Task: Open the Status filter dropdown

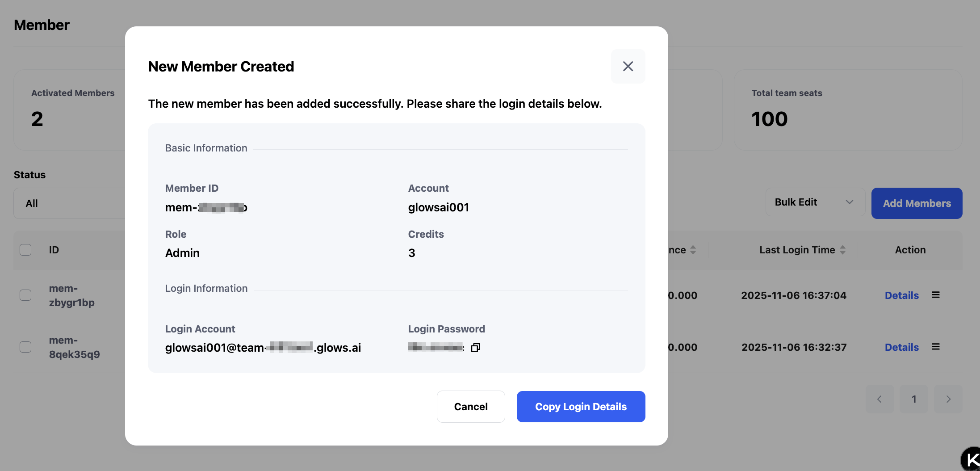Action: pos(69,203)
